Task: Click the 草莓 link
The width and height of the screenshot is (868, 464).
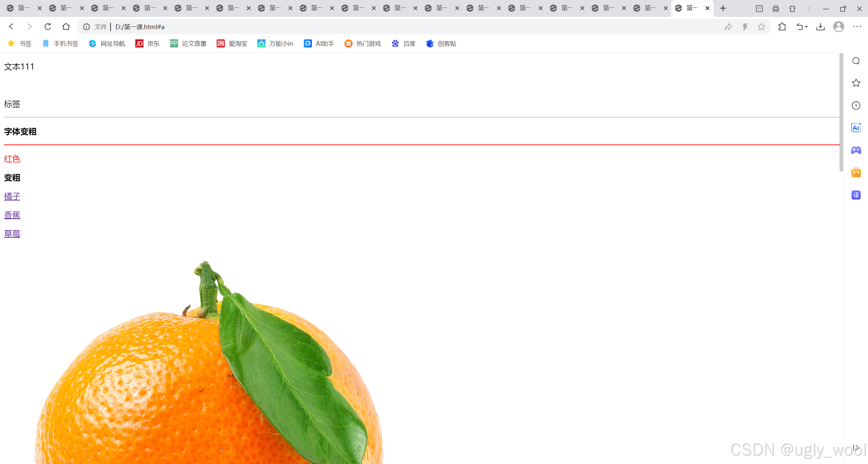Action: pyautogui.click(x=12, y=234)
